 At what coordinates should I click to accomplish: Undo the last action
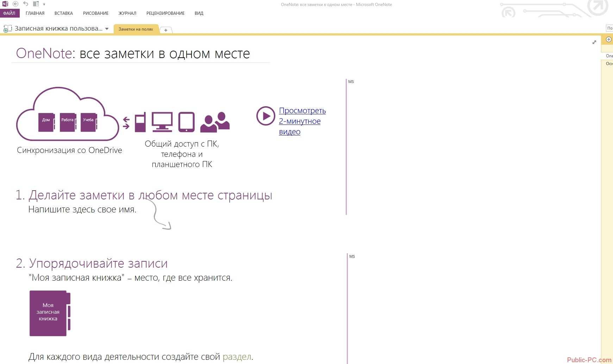click(x=26, y=4)
